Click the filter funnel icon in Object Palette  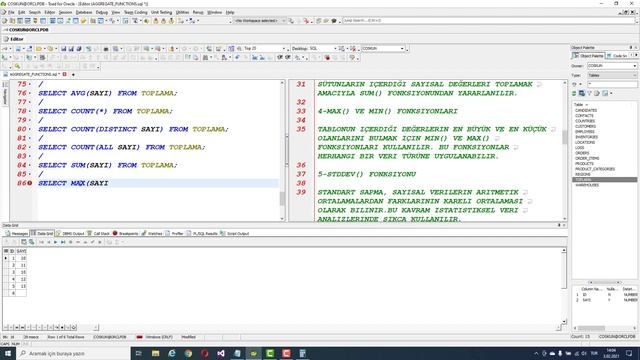click(589, 93)
